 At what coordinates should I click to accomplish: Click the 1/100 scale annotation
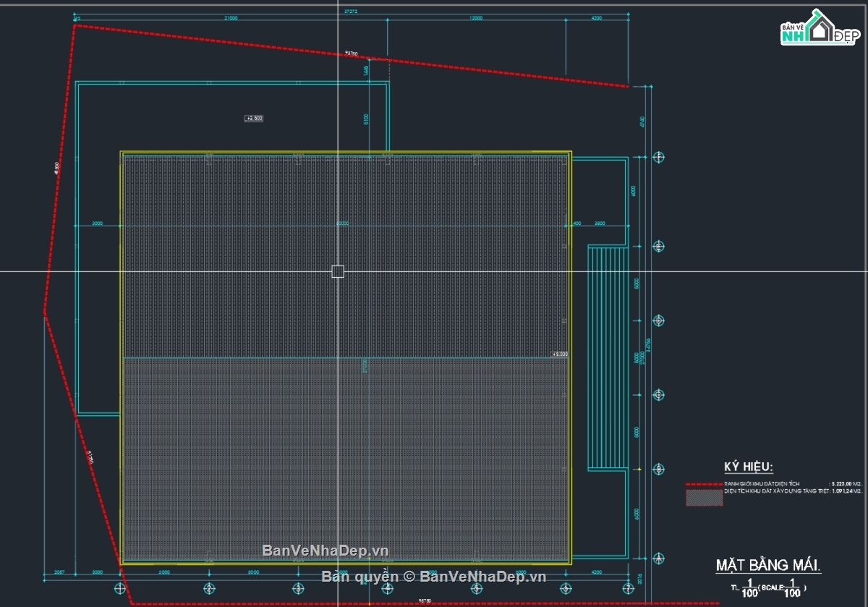[768, 588]
